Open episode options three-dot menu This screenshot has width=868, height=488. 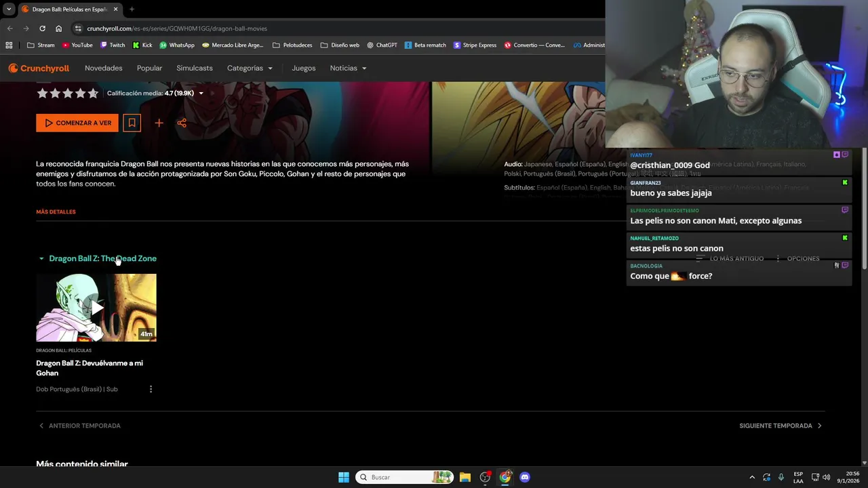pyautogui.click(x=151, y=389)
